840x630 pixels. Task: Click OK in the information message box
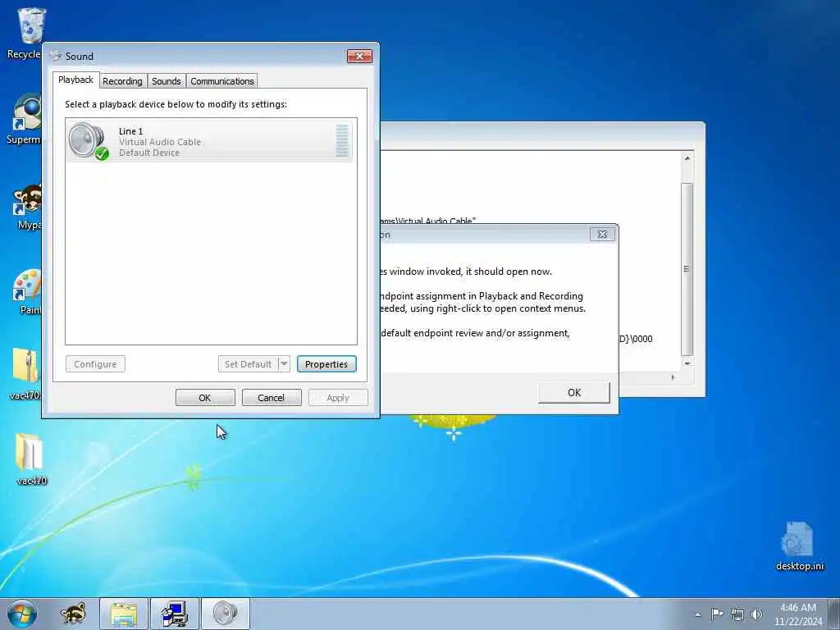coord(573,393)
